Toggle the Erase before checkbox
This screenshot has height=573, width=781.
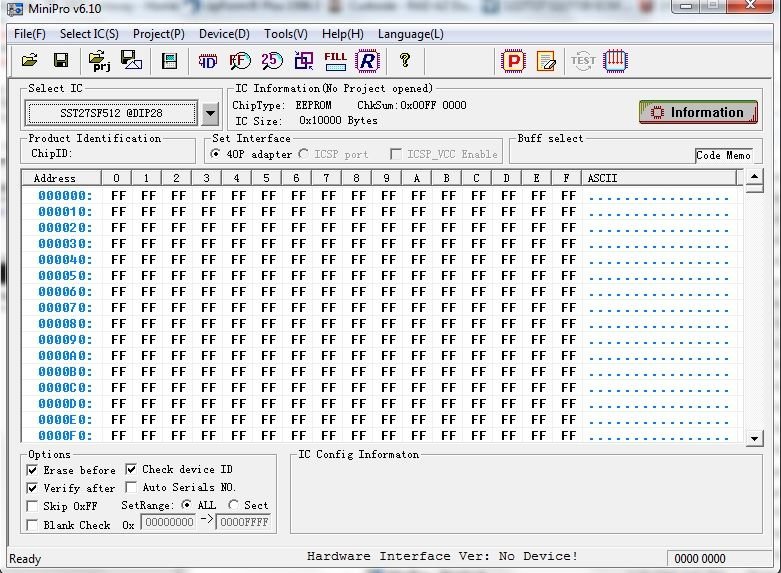(33, 470)
